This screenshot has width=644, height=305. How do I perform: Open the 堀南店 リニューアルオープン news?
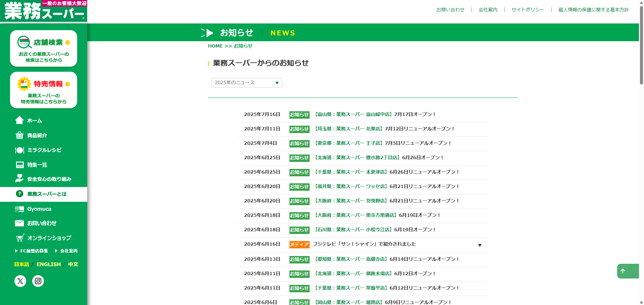pyautogui.click(x=382, y=302)
